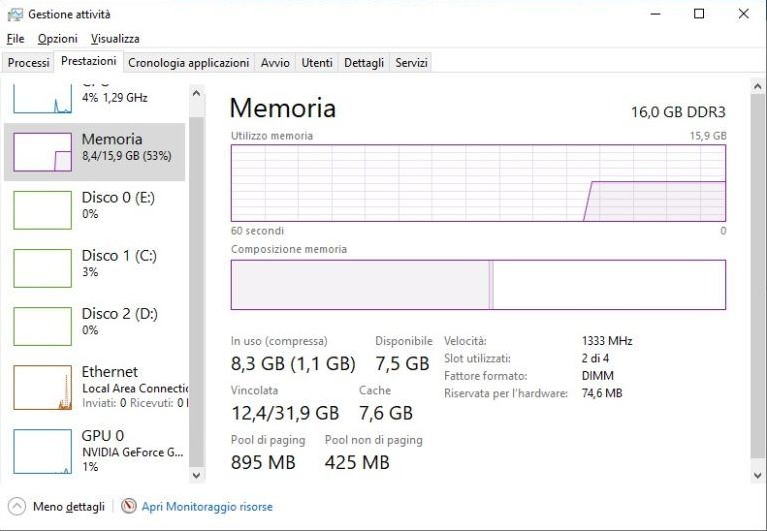Collapse view with Meno dettagli chevron
This screenshot has width=767, height=531.
tap(17, 506)
